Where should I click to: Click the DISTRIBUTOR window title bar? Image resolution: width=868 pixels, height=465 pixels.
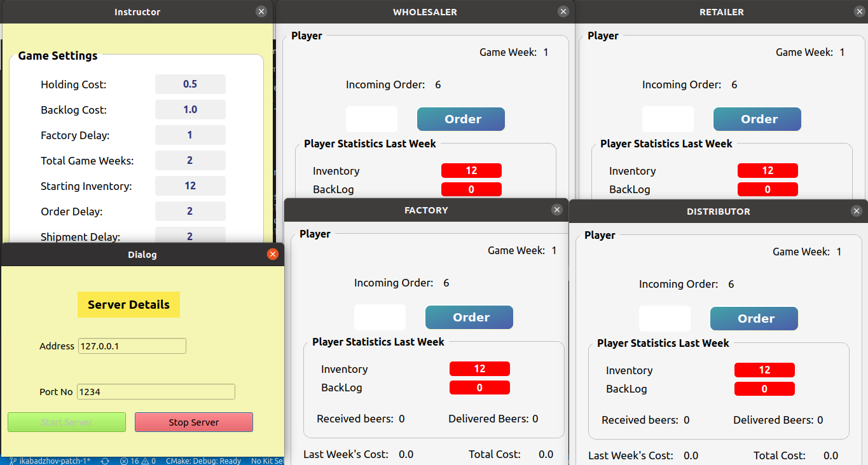[719, 211]
